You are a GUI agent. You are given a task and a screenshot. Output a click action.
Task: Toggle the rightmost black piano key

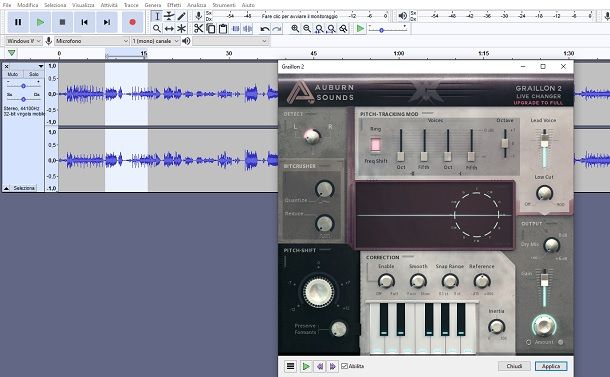point(461,319)
